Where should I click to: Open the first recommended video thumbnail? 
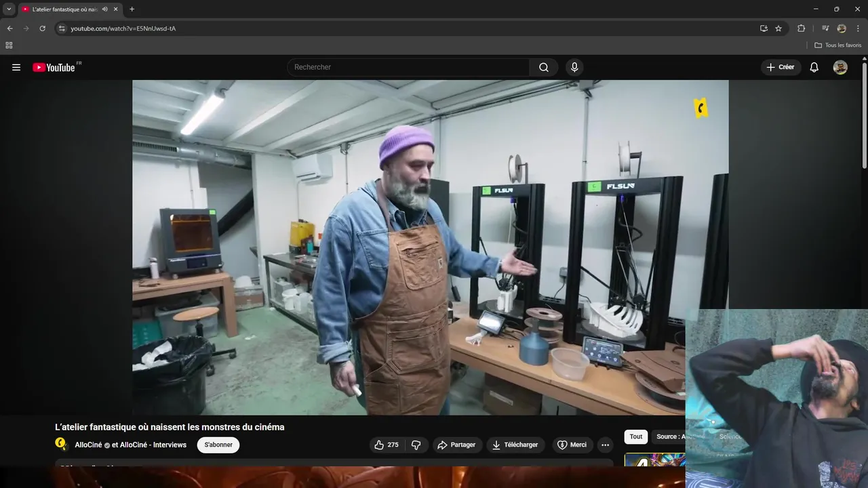coord(654,461)
